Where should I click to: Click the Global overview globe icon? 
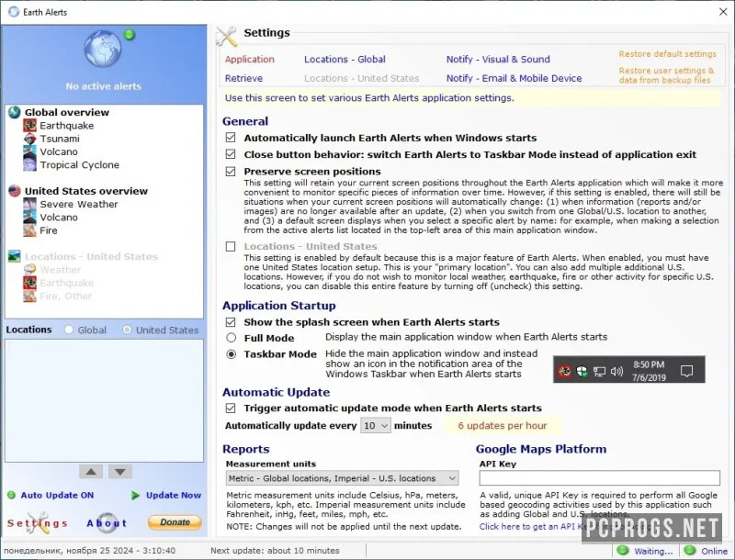pyautogui.click(x=15, y=112)
